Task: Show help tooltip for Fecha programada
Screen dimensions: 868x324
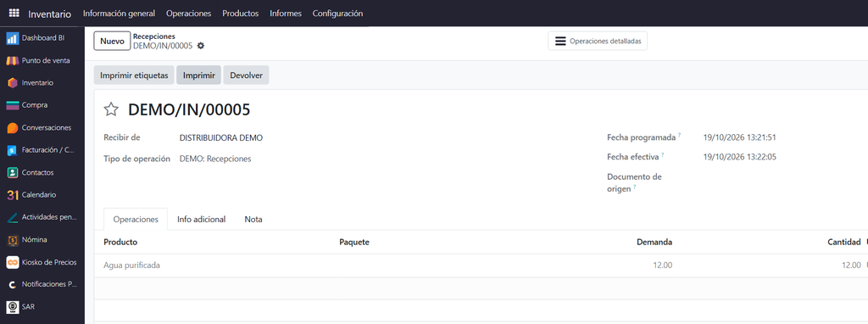Action: [680, 135]
